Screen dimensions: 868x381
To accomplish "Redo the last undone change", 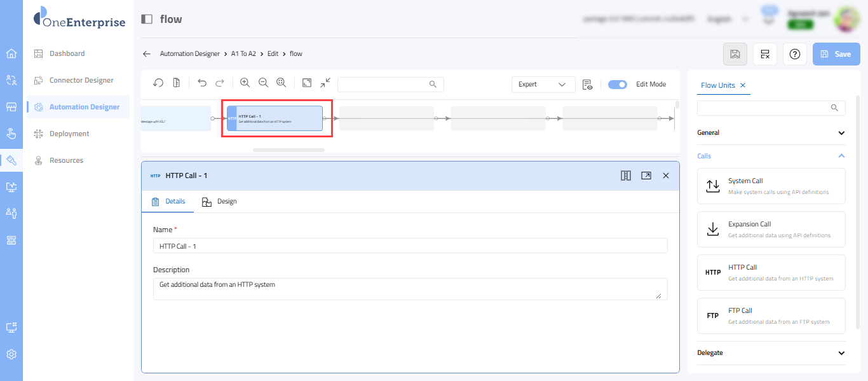I will [x=220, y=83].
